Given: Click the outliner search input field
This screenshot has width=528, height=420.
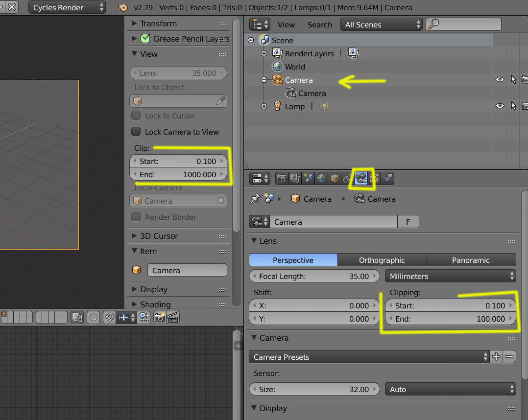Looking at the screenshot, I should coord(464,24).
